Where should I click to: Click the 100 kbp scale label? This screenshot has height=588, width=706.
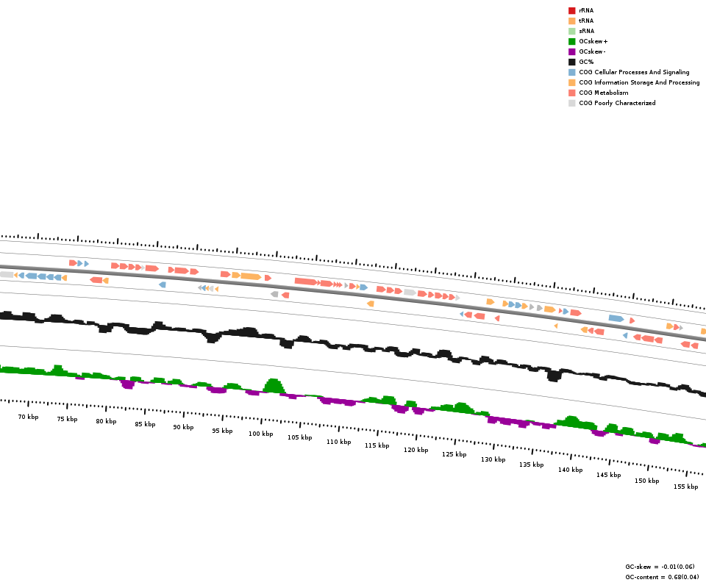pyautogui.click(x=260, y=434)
